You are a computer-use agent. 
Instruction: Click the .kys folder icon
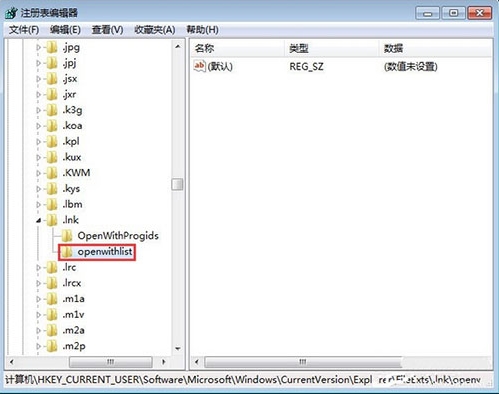[x=52, y=189]
